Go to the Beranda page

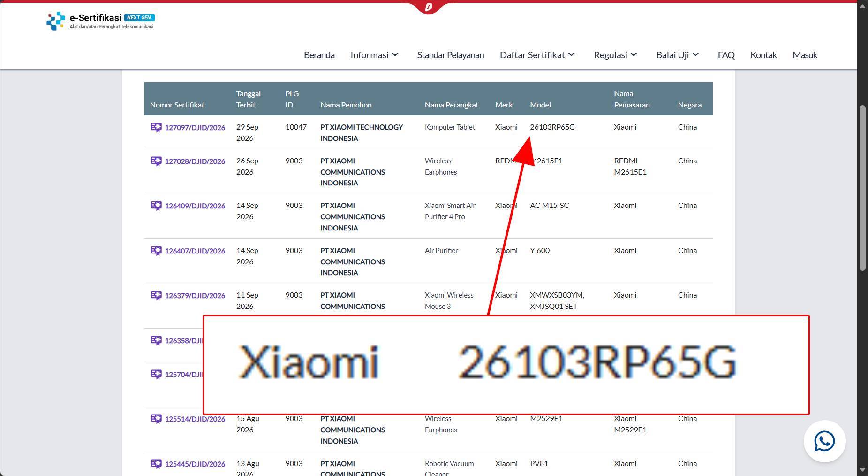pyautogui.click(x=319, y=55)
